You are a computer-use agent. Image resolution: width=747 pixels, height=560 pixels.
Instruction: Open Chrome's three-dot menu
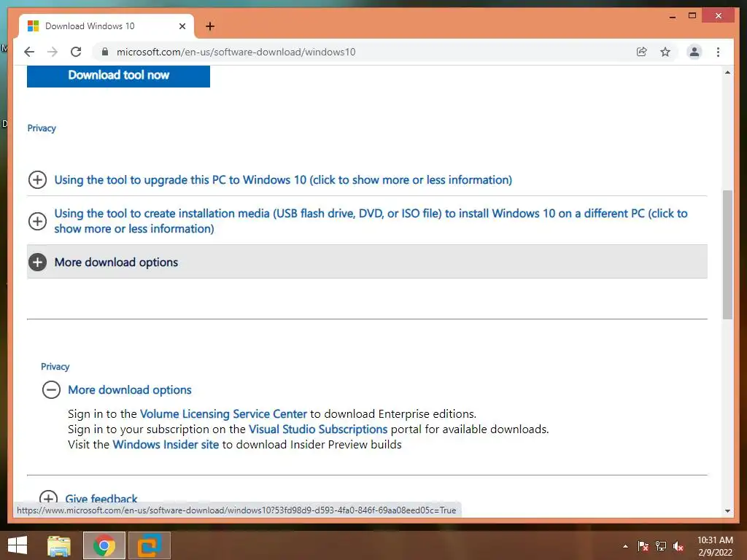click(718, 52)
